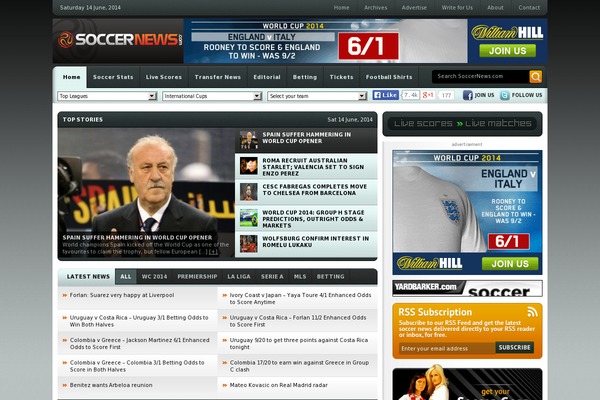Image resolution: width=600 pixels, height=400 pixels.
Task: Click the Subscribe button
Action: [x=514, y=348]
